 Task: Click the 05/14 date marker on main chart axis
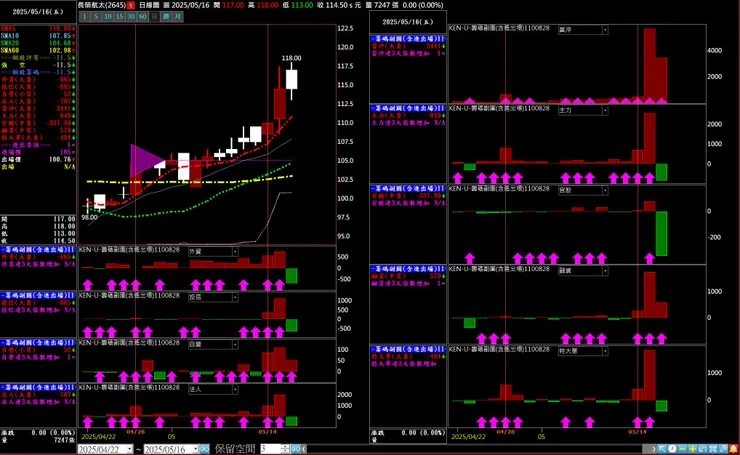click(x=267, y=431)
